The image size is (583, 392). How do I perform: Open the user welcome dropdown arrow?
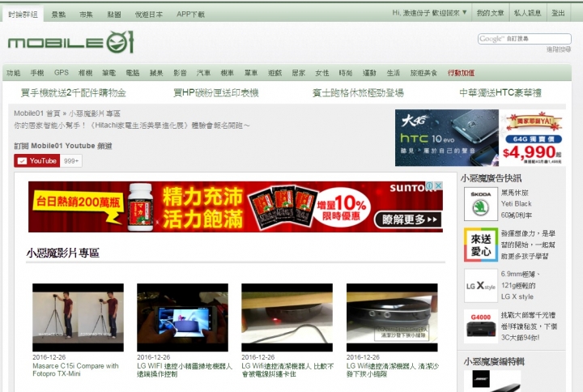point(465,12)
